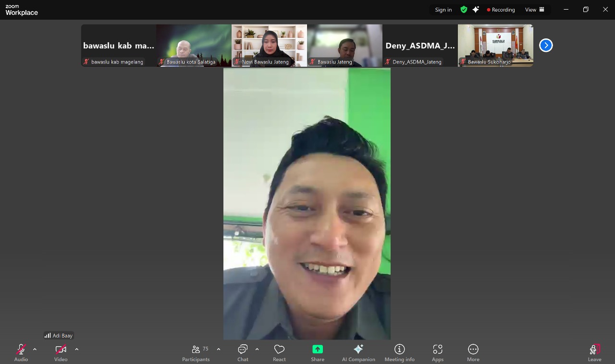Image resolution: width=615 pixels, height=364 pixels.
Task: Open the Apps menu
Action: coord(437,352)
